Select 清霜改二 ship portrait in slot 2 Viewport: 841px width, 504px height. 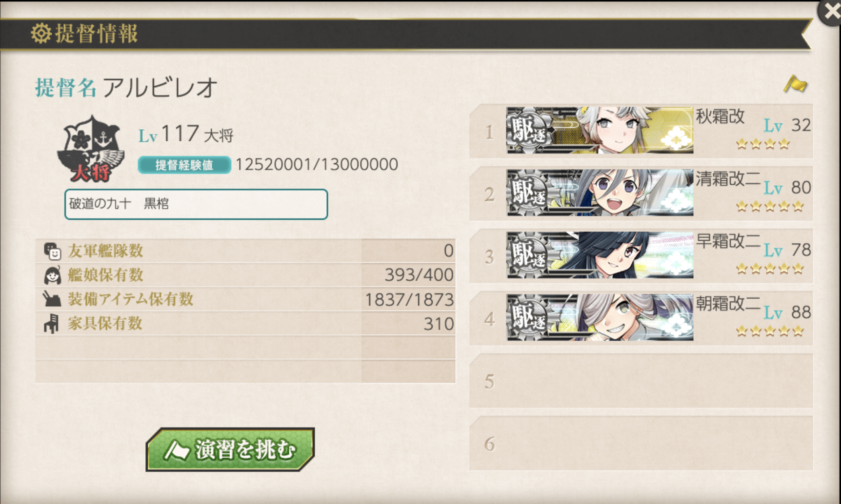point(600,193)
